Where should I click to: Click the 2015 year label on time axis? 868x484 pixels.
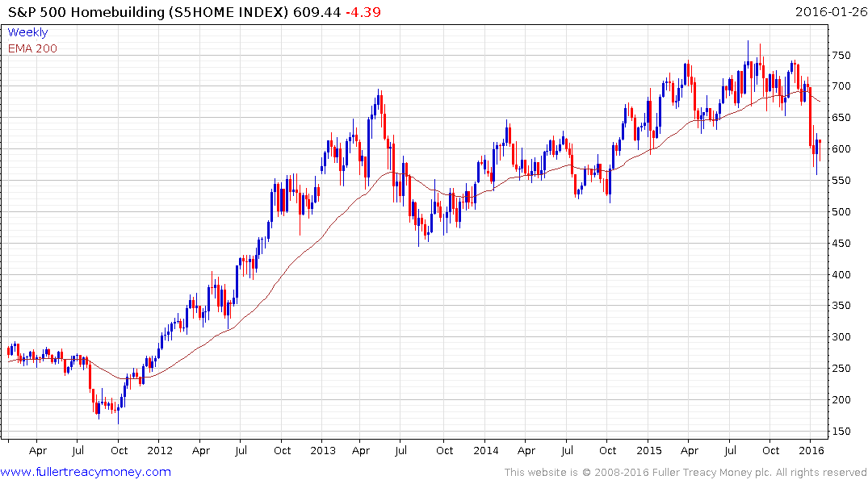click(x=649, y=450)
